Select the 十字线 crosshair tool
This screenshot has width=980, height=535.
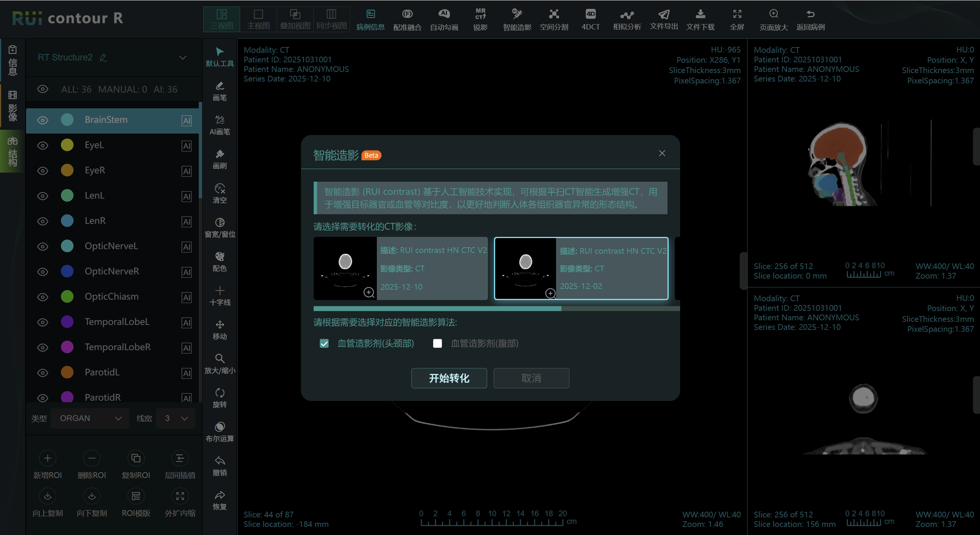click(219, 295)
